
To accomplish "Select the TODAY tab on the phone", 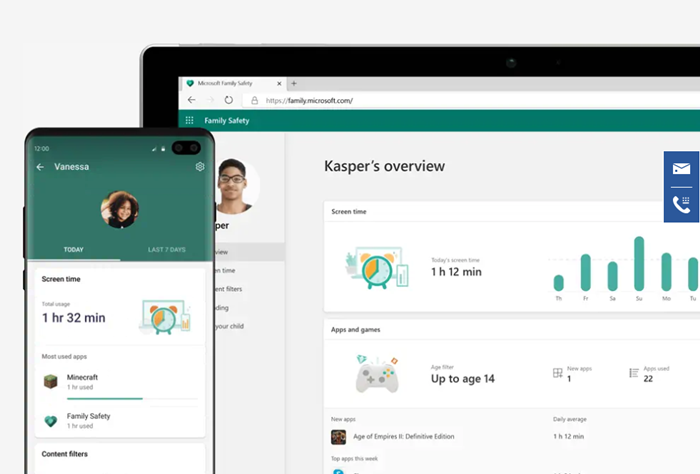I will click(x=74, y=249).
